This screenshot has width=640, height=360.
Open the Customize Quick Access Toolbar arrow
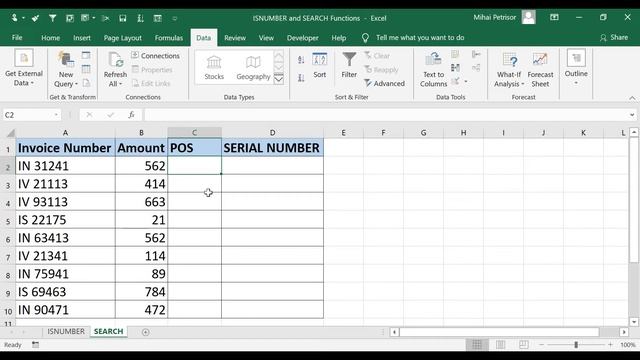tap(175, 18)
